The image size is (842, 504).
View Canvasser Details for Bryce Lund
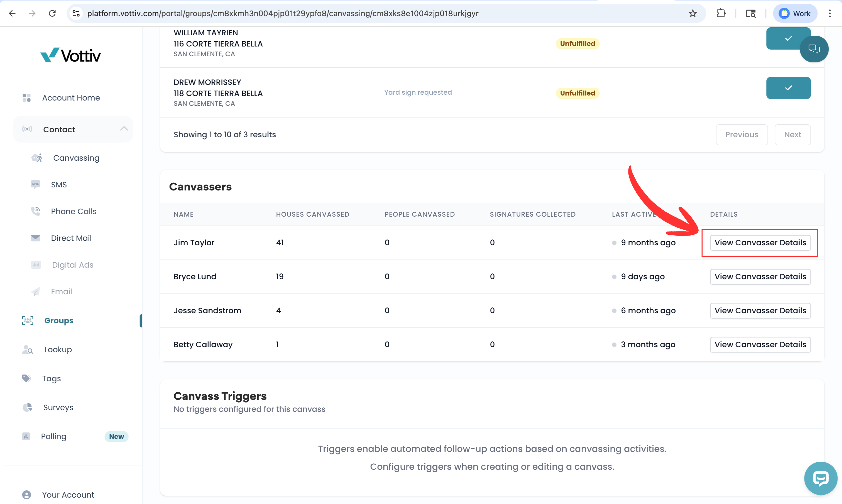point(760,277)
